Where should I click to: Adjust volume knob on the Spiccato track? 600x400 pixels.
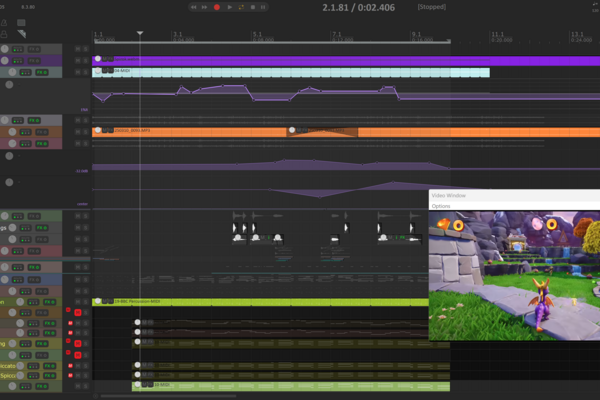click(x=20, y=376)
